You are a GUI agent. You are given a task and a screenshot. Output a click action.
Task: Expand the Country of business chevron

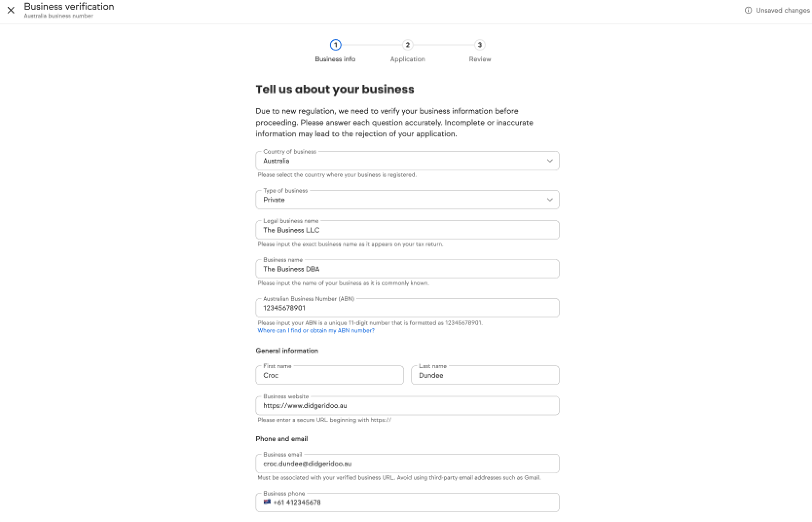550,161
